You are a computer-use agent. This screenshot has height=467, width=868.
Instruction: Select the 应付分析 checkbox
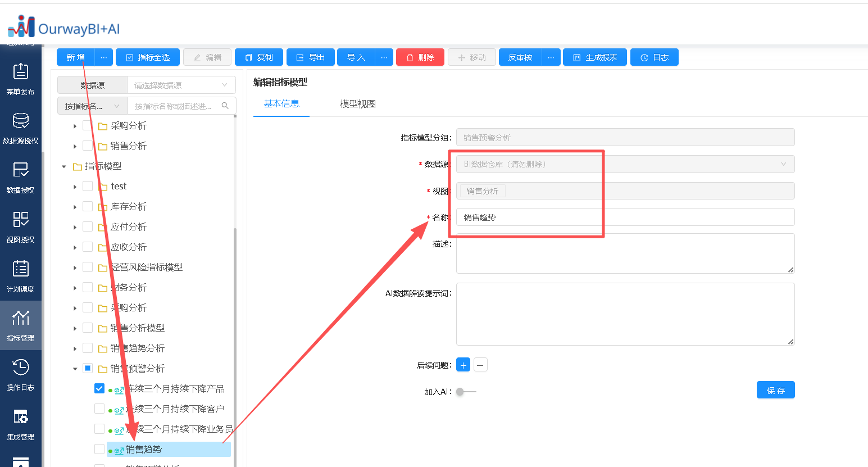[x=88, y=226]
